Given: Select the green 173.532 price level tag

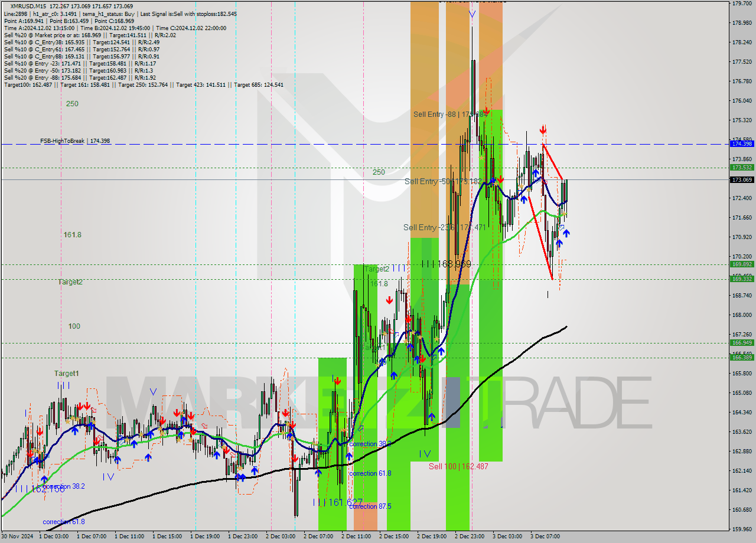Looking at the screenshot, I should coord(742,168).
